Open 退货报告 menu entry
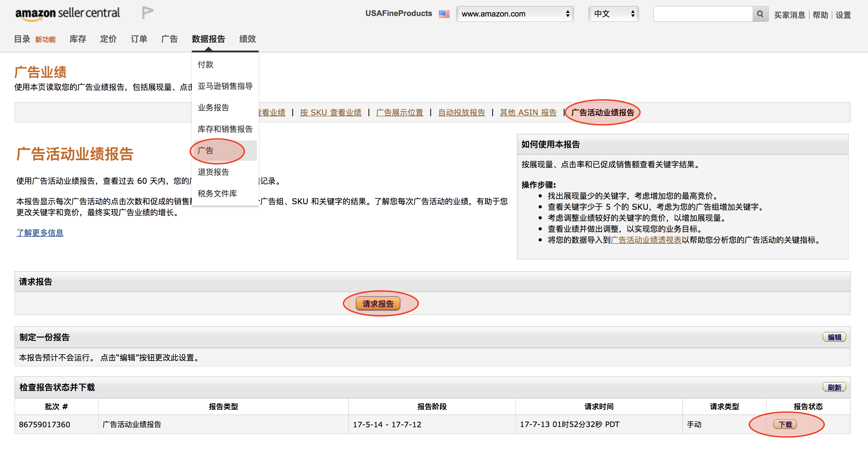Screen dimensions: 868x465 tap(213, 172)
